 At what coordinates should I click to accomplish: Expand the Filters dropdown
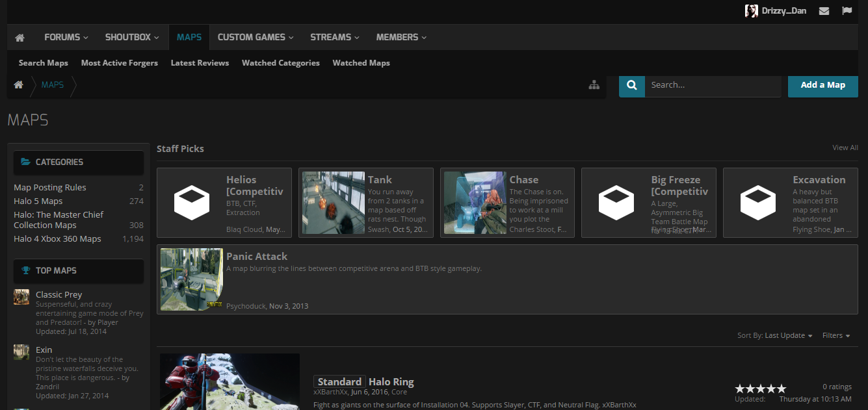[836, 336]
